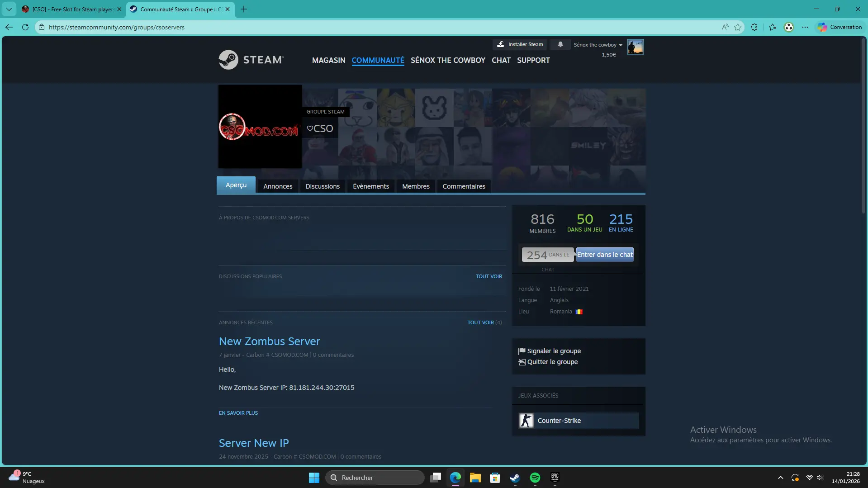
Task: Select the Discussions tab
Action: pyautogui.click(x=323, y=186)
